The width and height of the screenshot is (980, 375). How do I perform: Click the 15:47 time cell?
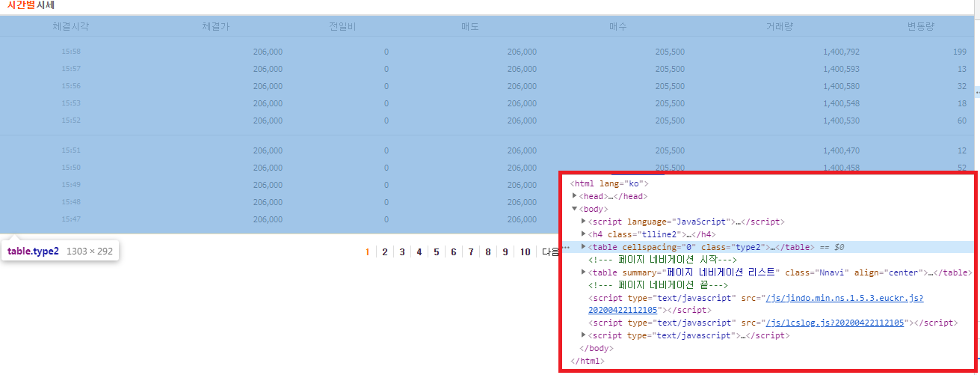(x=71, y=219)
